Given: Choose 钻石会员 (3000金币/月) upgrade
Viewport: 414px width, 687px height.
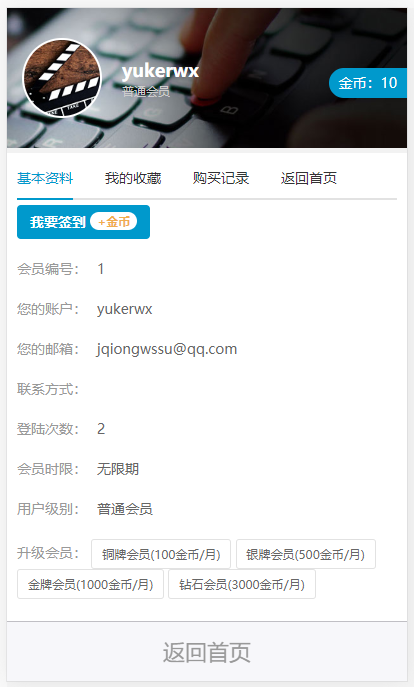Looking at the screenshot, I should (x=242, y=584).
